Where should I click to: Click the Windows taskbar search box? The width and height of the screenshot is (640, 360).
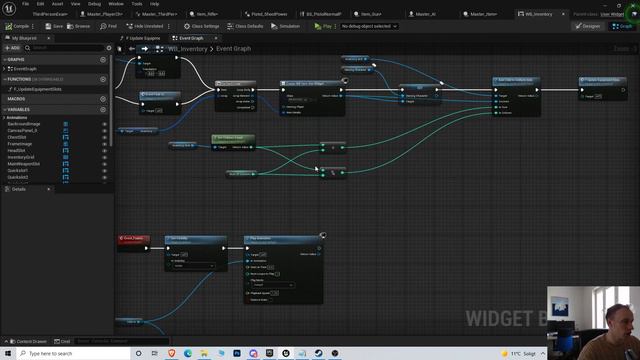pyautogui.click(x=73, y=353)
